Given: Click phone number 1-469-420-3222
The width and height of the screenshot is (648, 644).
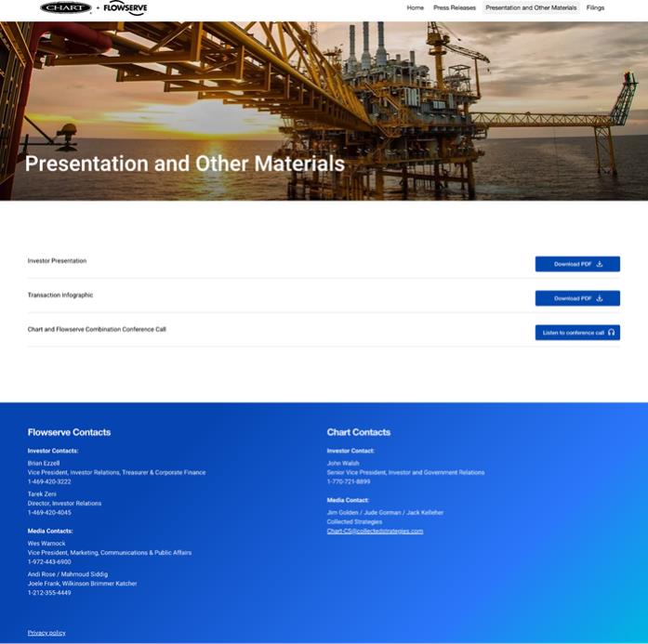Looking at the screenshot, I should [x=49, y=481].
